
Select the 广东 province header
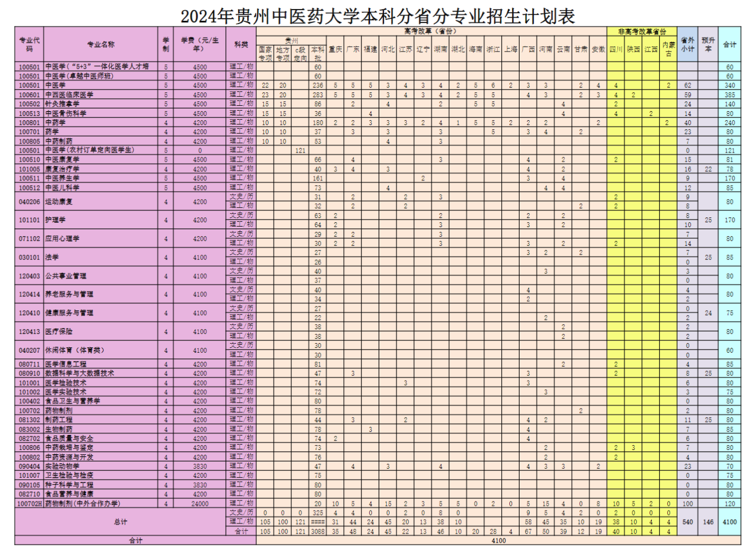353,49
